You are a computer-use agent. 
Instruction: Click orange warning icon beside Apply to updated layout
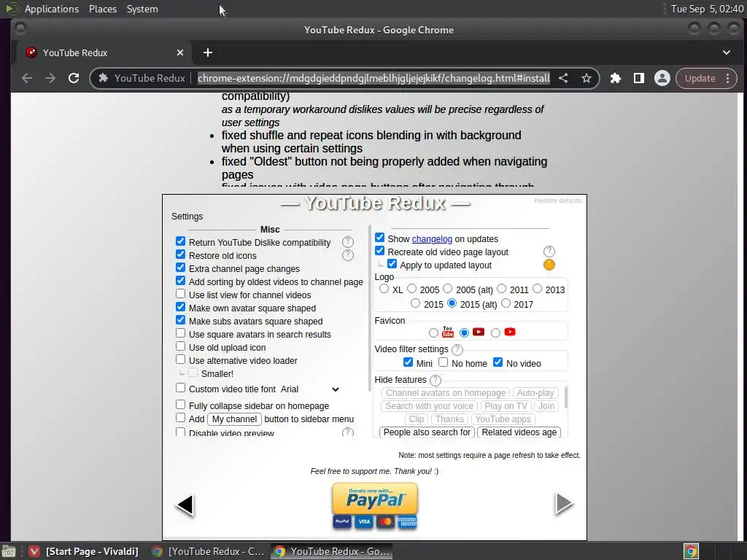(549, 265)
